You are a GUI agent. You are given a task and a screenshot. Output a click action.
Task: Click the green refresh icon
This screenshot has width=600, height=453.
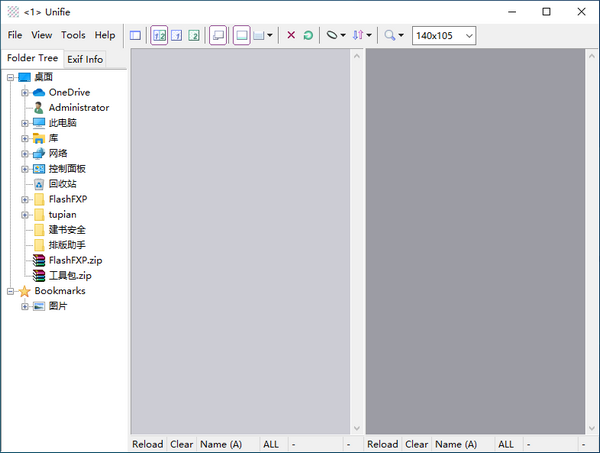pos(308,36)
